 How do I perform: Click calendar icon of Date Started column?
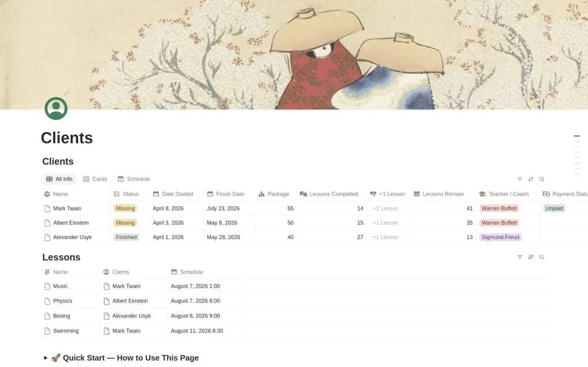(x=156, y=194)
